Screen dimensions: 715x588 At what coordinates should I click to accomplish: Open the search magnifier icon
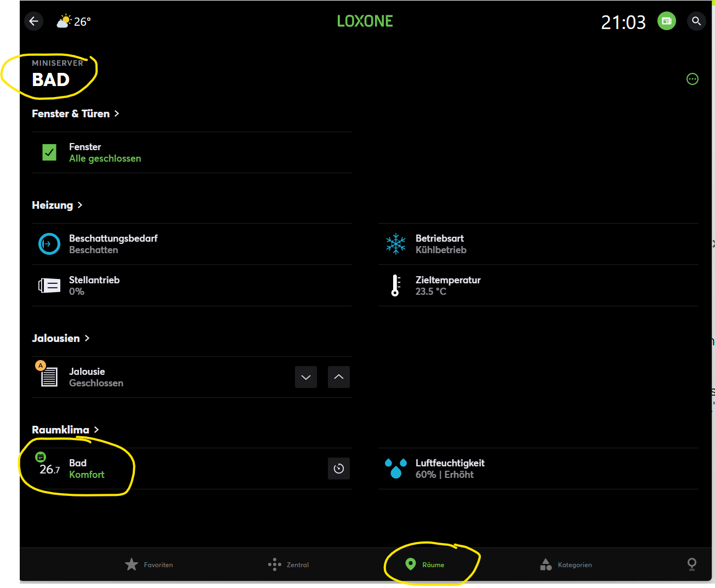(x=696, y=21)
